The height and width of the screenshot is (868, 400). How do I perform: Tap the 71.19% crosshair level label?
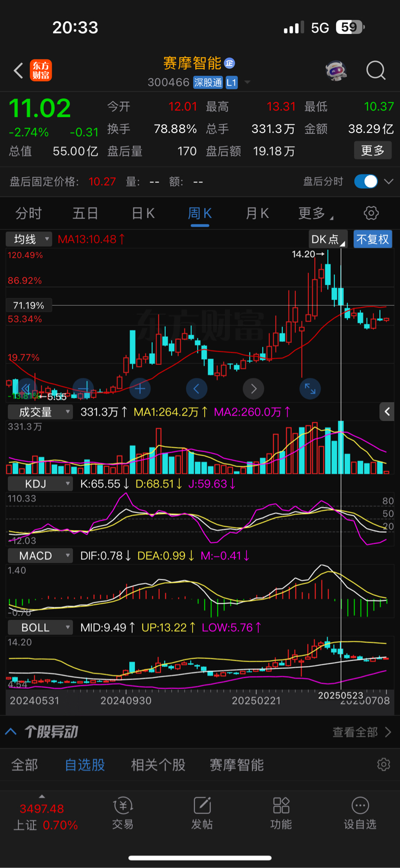[x=29, y=305]
